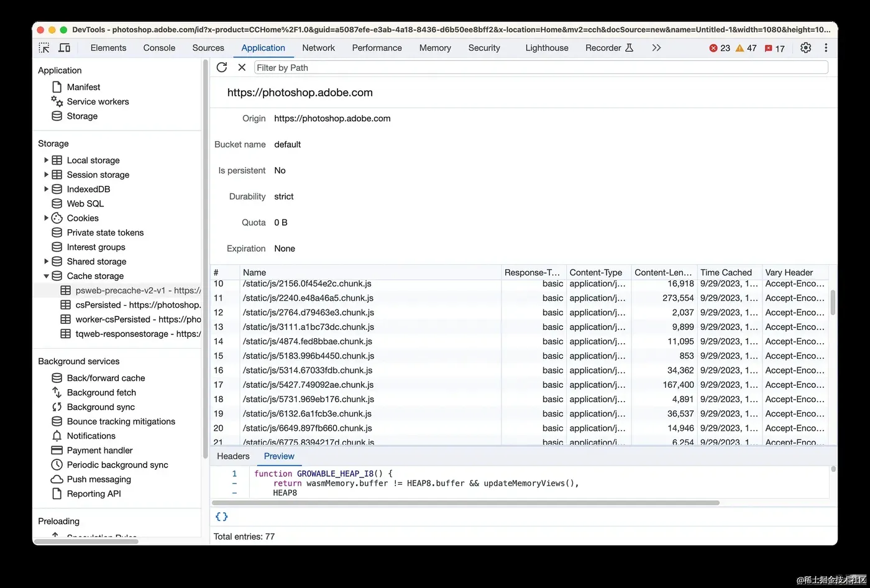The image size is (870, 588).
Task: Open DevTools settings gear
Action: 805,48
